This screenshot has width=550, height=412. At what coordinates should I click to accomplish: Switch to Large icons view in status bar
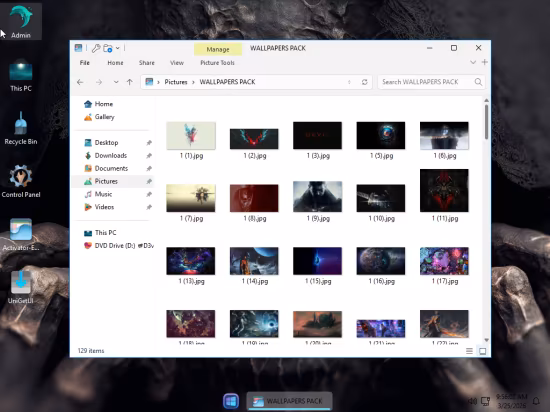483,351
